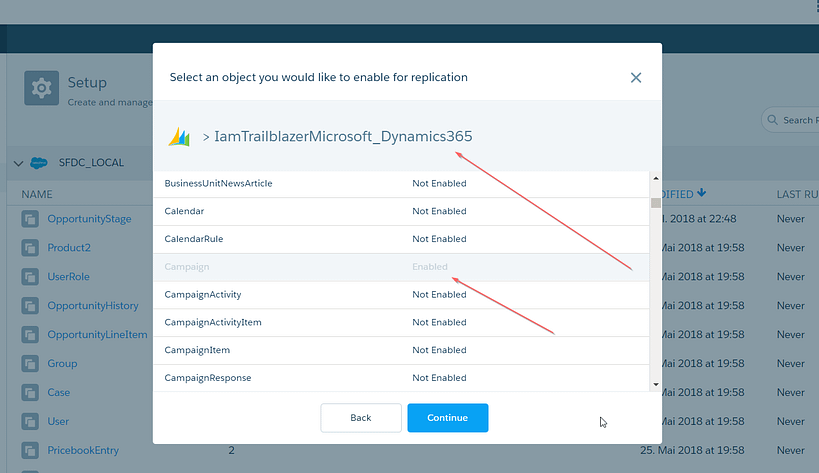Image resolution: width=819 pixels, height=473 pixels.
Task: Click the object list scroll up arrow
Action: (656, 179)
